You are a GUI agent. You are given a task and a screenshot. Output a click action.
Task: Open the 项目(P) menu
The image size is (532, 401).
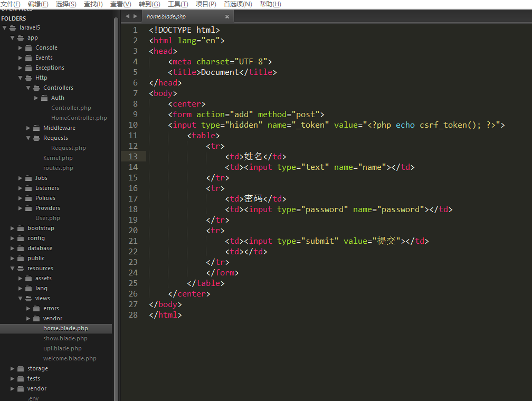(206, 4)
